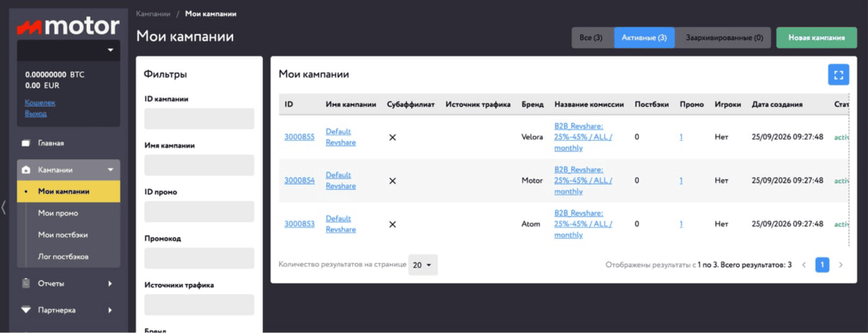
Task: Expand the Партнерка submenu arrow
Action: 110,310
